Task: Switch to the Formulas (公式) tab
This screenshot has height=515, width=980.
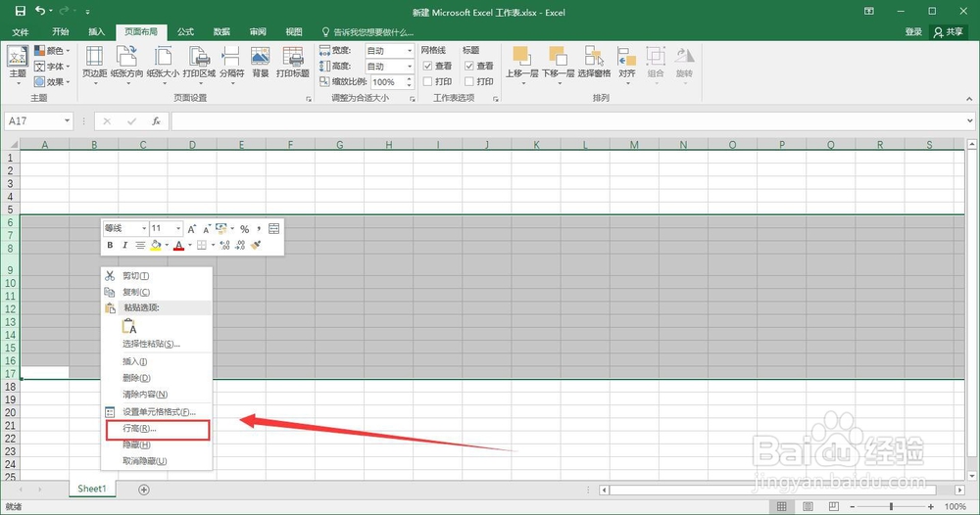Action: [185, 32]
